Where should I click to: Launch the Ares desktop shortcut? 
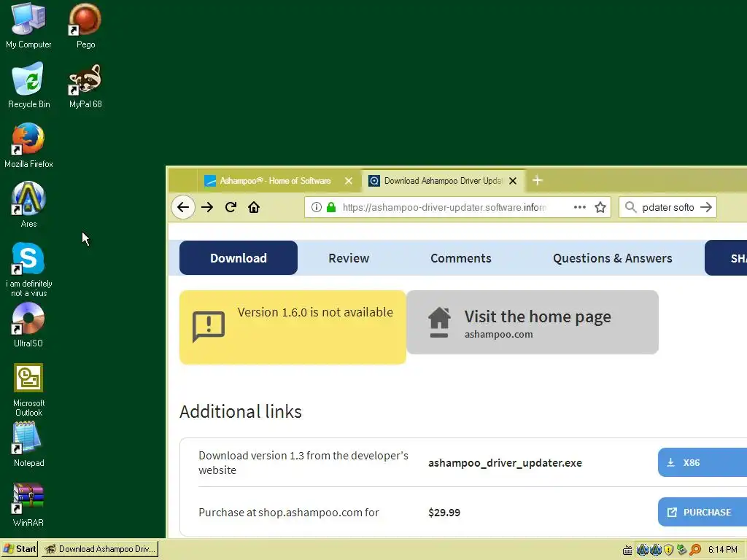[28, 205]
